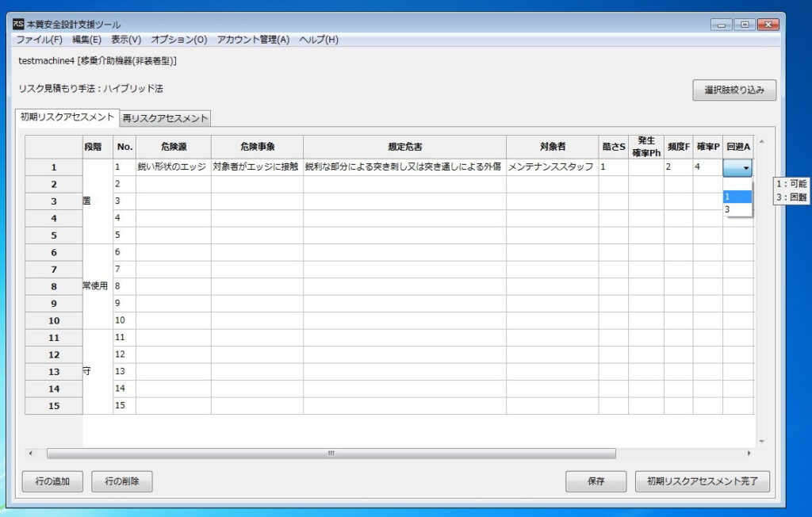Select the 想定危害 cell about 突き刺し外傷
The image size is (812, 517).
click(405, 167)
